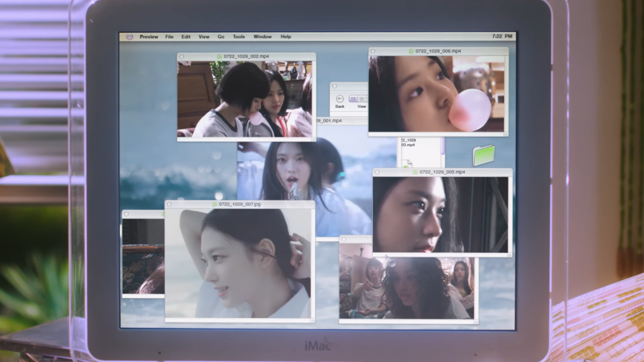This screenshot has height=362, width=644.
Task: Close the Finder window with the Back button
Action: coord(334,86)
